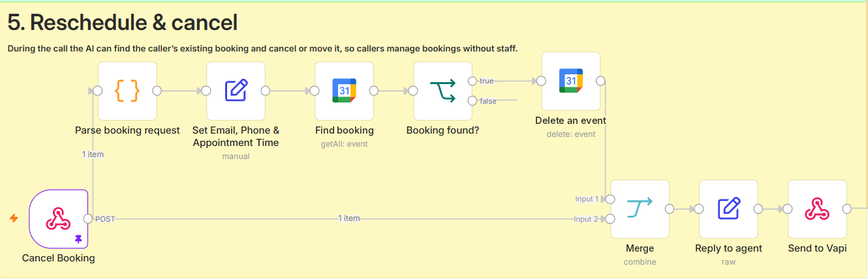The image size is (868, 279).
Task: Click the 'combine' subtitle under Merge
Action: point(640,262)
